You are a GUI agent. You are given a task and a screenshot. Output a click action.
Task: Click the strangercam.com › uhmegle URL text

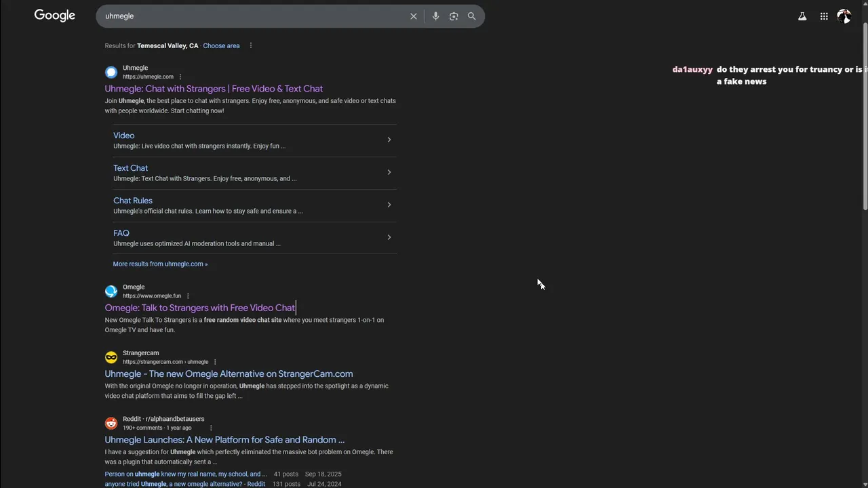click(165, 362)
